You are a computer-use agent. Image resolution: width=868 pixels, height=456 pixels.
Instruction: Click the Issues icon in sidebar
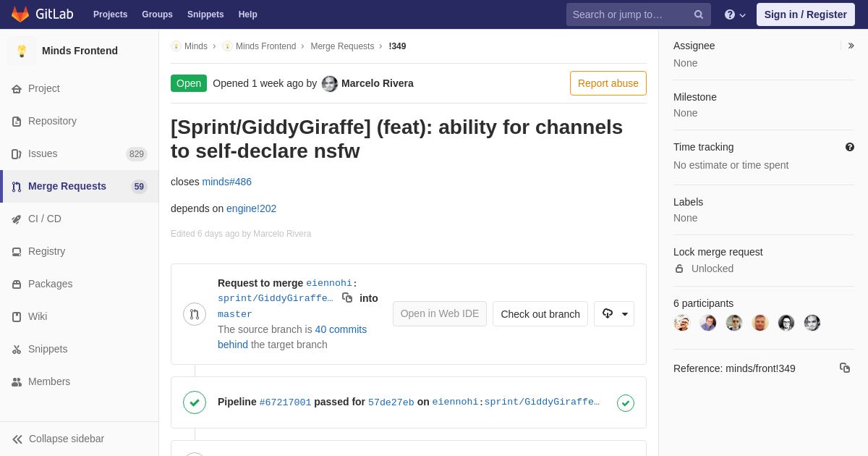[17, 153]
